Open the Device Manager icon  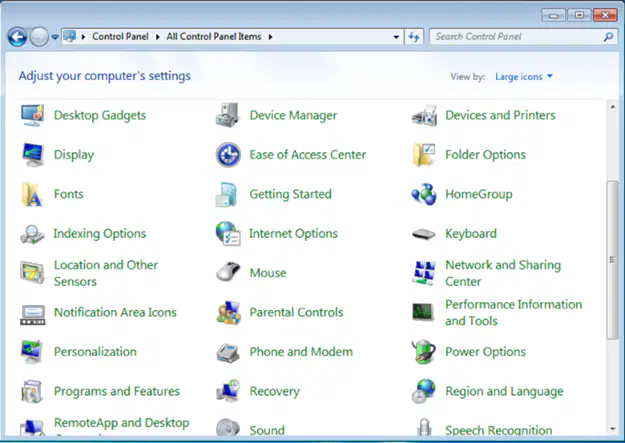[228, 115]
